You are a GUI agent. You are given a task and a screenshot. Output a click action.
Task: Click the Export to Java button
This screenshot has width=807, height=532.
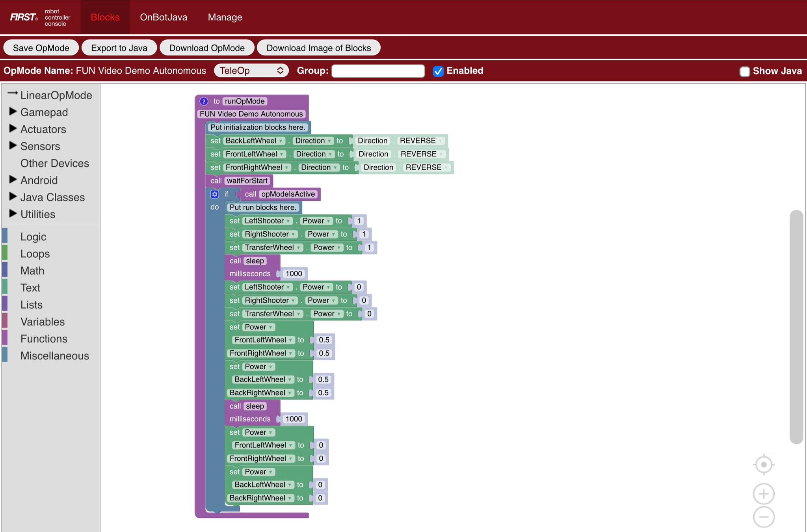pyautogui.click(x=119, y=48)
